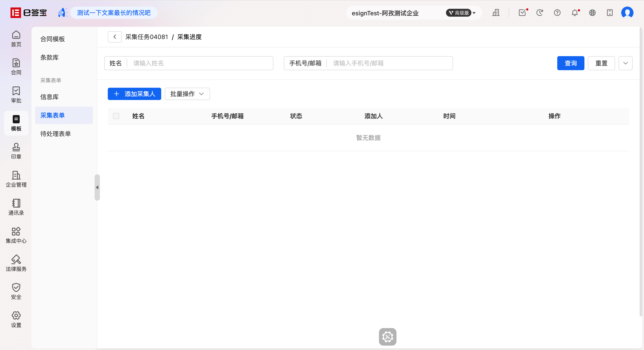Open the 集成中心 integration sidebar icon

[x=16, y=235]
